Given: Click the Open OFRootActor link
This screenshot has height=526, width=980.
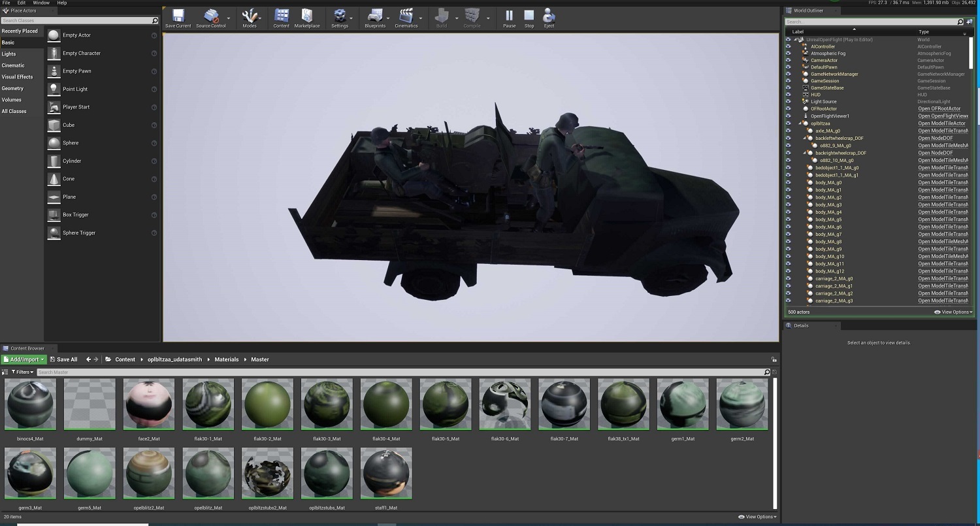Looking at the screenshot, I should tap(939, 108).
